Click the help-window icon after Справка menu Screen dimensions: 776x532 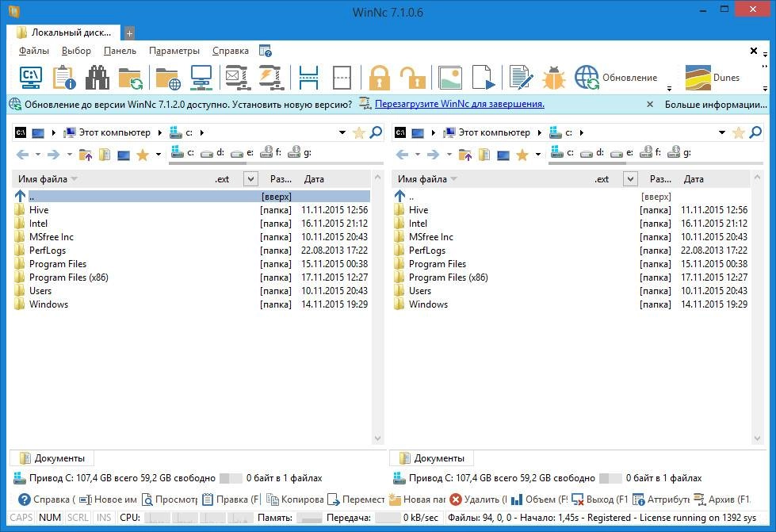[x=266, y=51]
